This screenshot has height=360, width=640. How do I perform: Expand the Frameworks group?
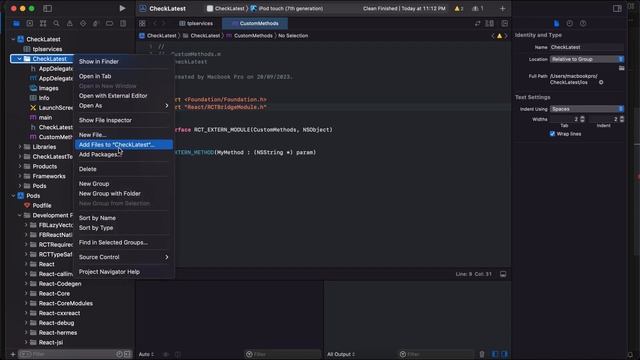tap(20, 176)
